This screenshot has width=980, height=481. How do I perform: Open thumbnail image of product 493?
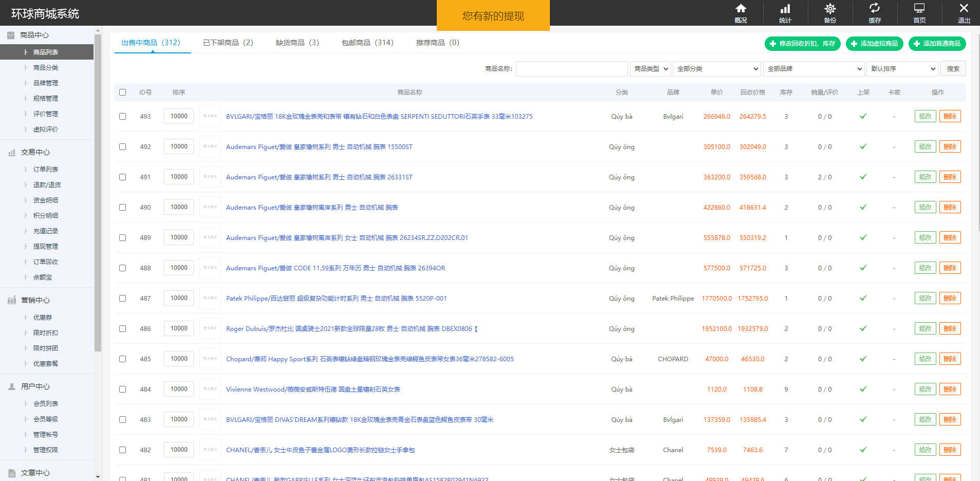[x=210, y=116]
